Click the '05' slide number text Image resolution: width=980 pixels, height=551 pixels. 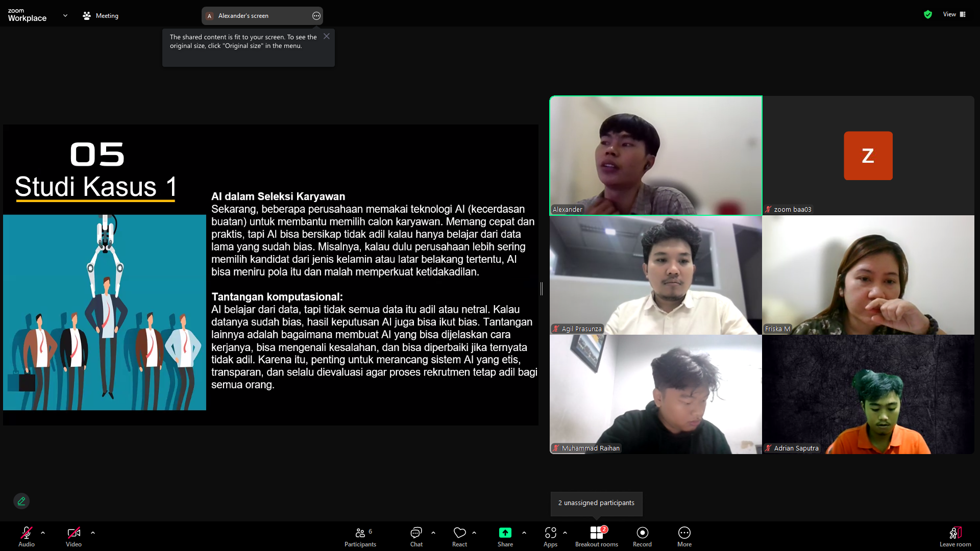[x=97, y=154]
